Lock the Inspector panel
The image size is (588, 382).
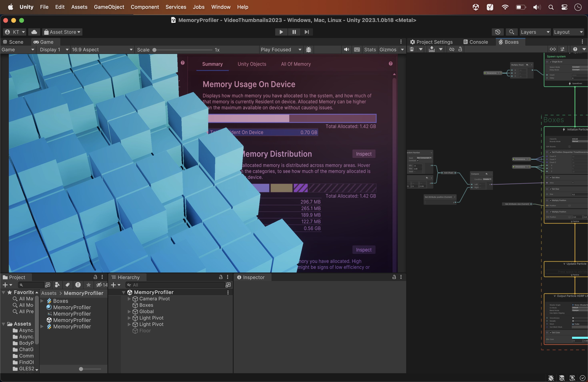[x=394, y=277]
